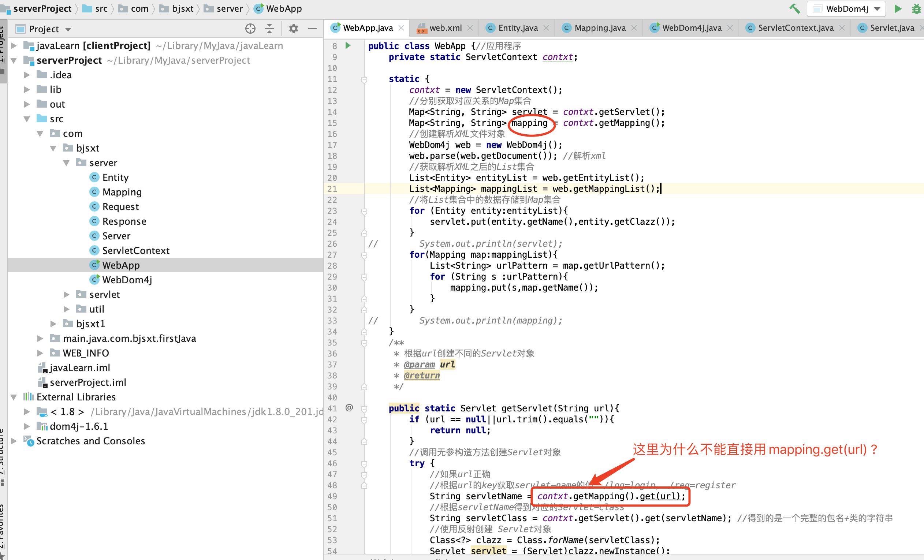Screen dimensions: 924x560
Task: Open the Project view dropdown
Action: point(68,29)
